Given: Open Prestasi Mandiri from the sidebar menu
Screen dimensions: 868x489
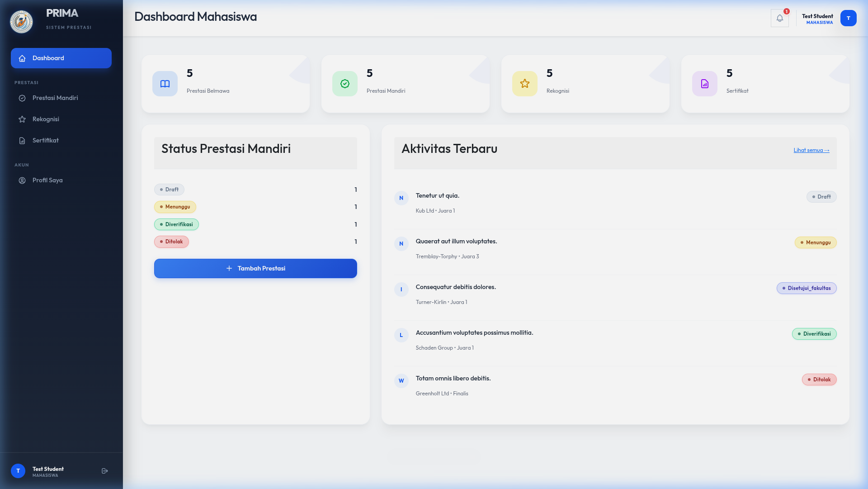Looking at the screenshot, I should (x=55, y=98).
